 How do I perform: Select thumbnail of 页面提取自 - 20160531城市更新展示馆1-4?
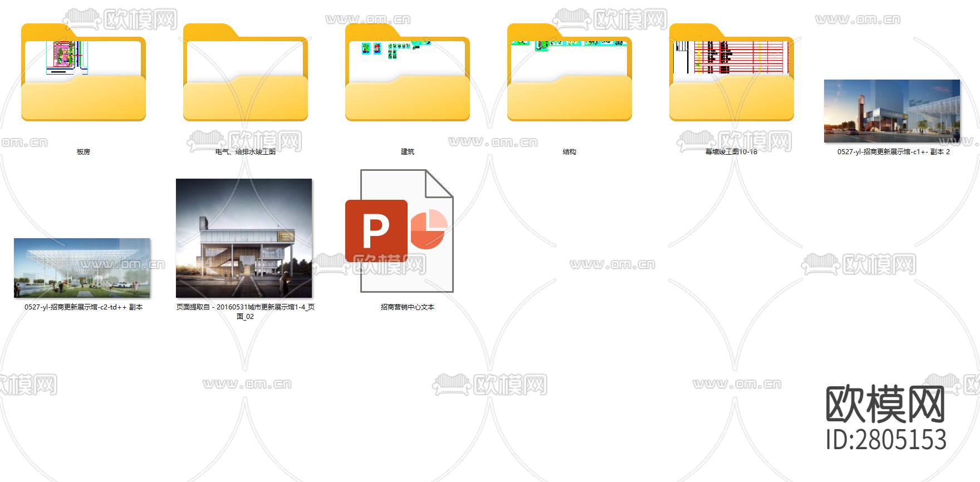[x=244, y=238]
